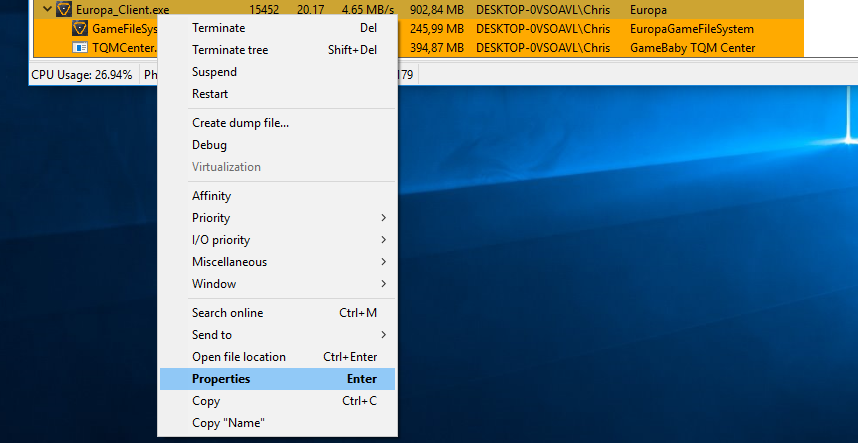This screenshot has width=858, height=443.
Task: Click Copy in the context menu
Action: coord(277,401)
